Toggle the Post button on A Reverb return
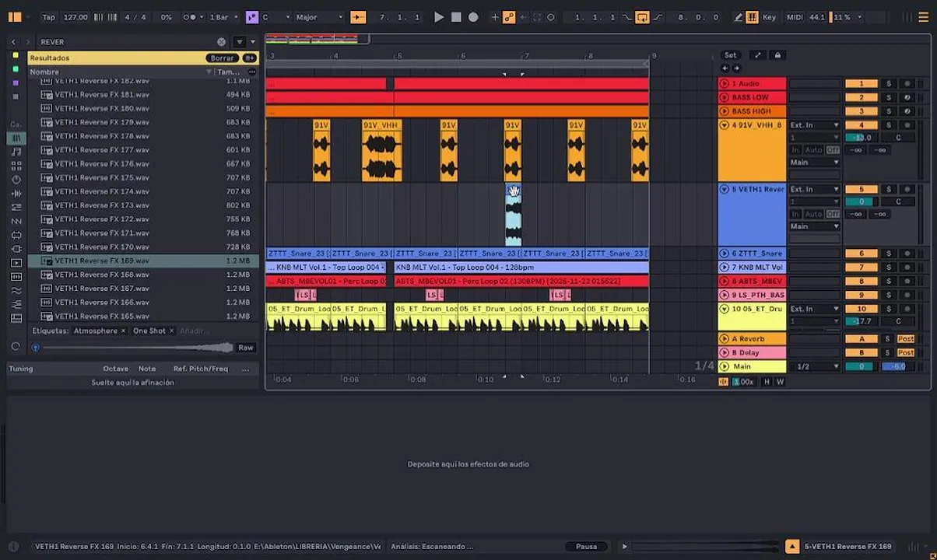The image size is (937, 560). [906, 339]
